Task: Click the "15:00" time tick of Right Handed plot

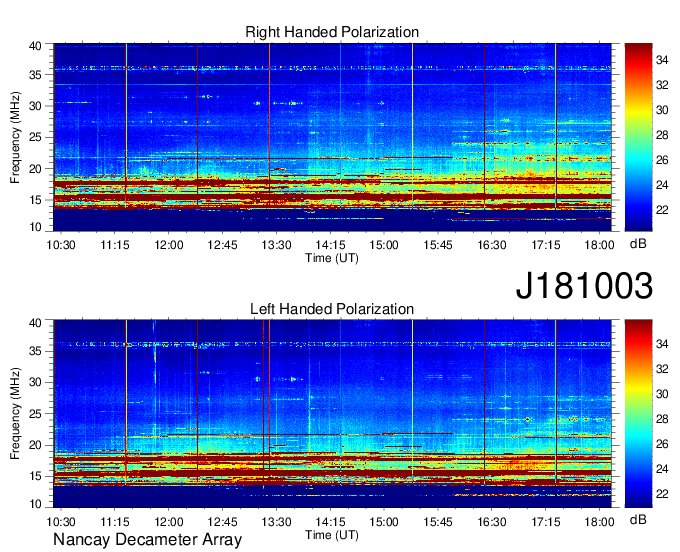Action: 384,245
